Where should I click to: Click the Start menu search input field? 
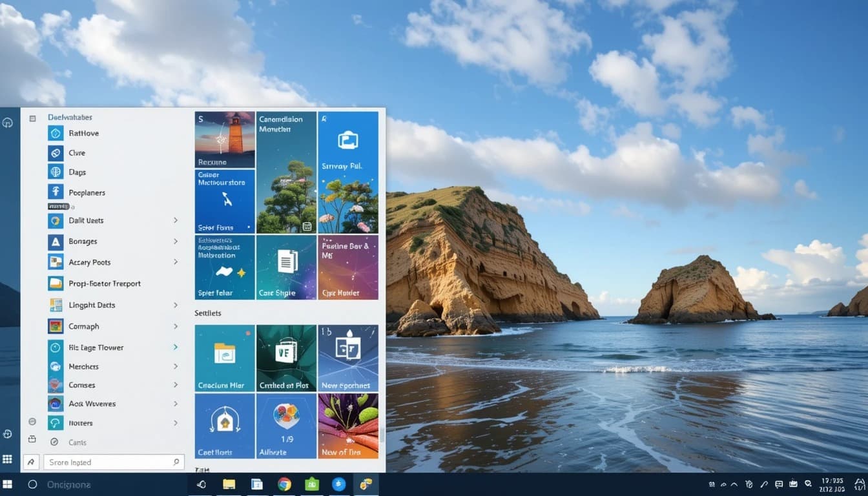[x=114, y=462]
